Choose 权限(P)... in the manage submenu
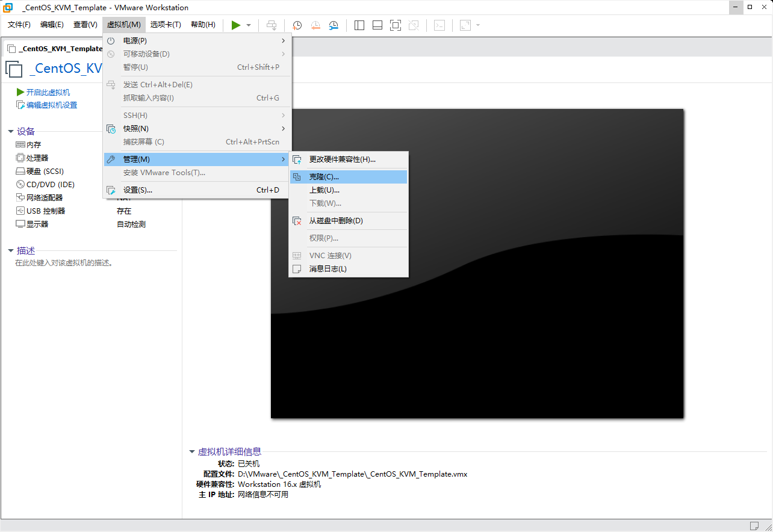Screen dimensions: 773x532 click(349, 238)
